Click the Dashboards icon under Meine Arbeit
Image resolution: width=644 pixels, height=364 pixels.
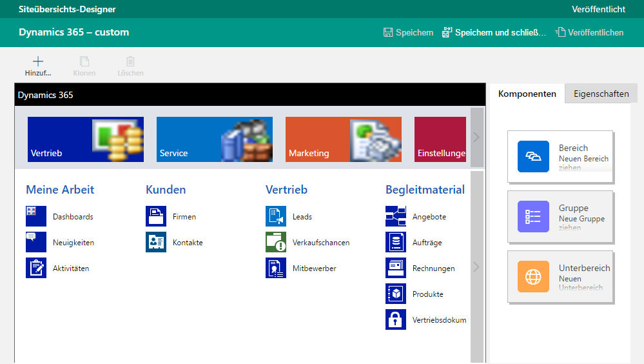tap(36, 216)
